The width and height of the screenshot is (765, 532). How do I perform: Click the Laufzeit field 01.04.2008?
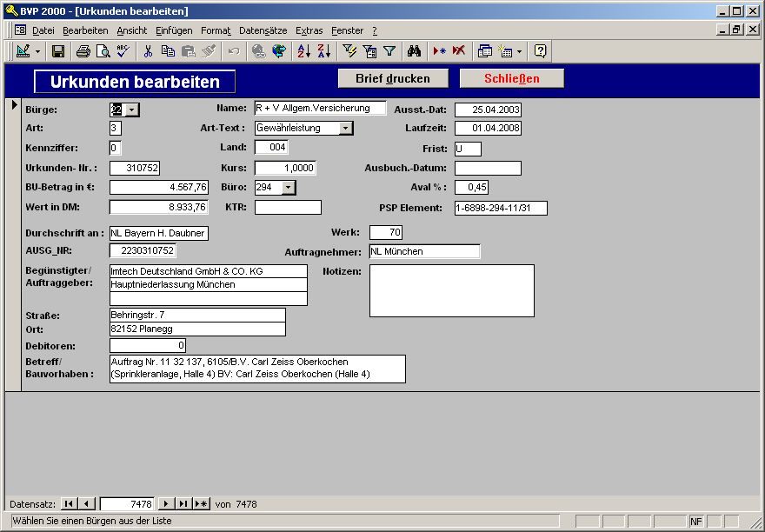[x=488, y=129]
